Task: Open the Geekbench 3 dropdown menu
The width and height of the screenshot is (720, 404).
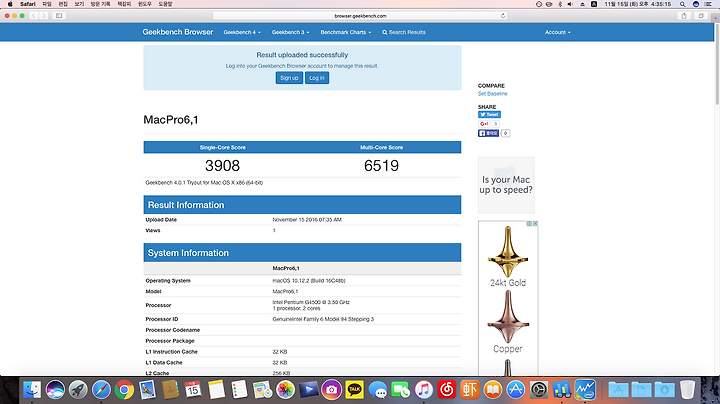Action: pyautogui.click(x=290, y=32)
